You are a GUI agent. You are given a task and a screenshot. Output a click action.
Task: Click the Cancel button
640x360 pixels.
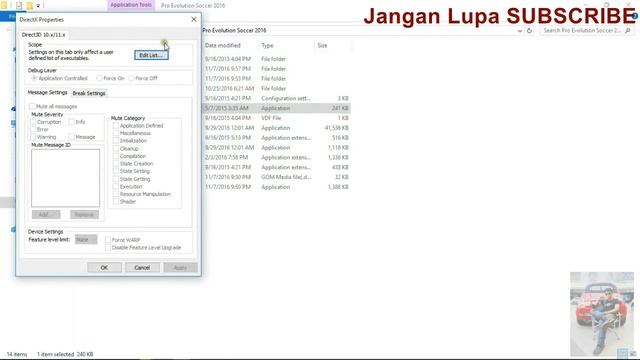point(142,267)
